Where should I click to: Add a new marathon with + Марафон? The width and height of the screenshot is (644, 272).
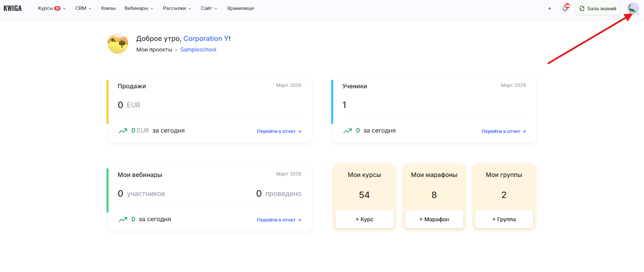(x=434, y=219)
